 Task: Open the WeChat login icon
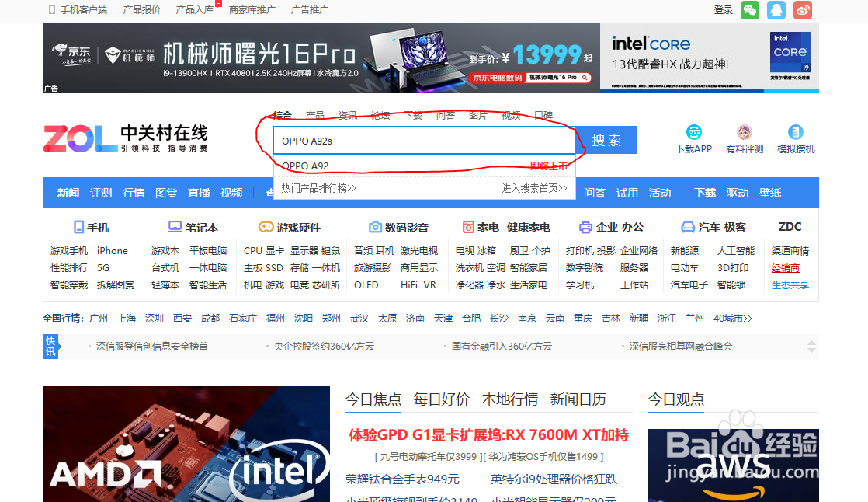tap(749, 10)
